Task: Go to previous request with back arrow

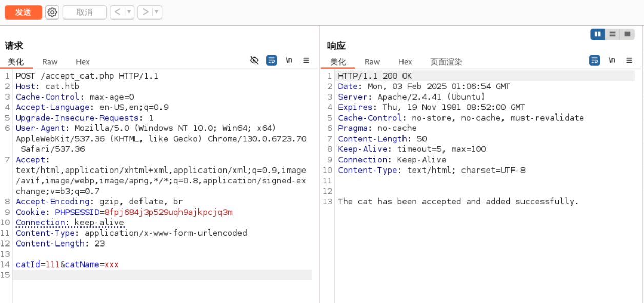Action: coord(117,12)
